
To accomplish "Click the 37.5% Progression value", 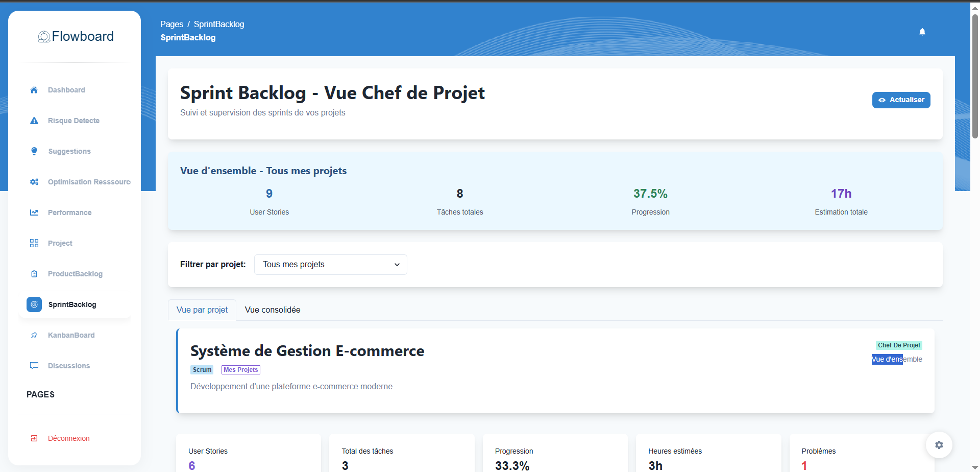I will (650, 194).
